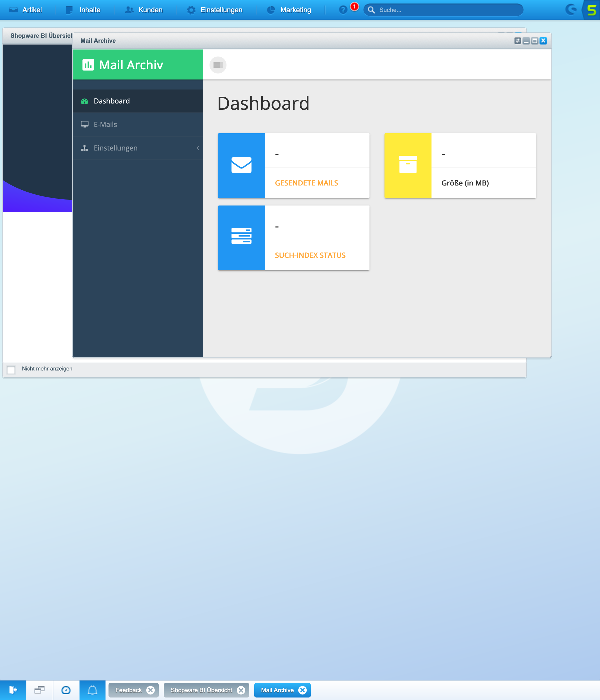Screen dimensions: 600x700
Task: Select Dashboard in the sidebar
Action: [138, 101]
